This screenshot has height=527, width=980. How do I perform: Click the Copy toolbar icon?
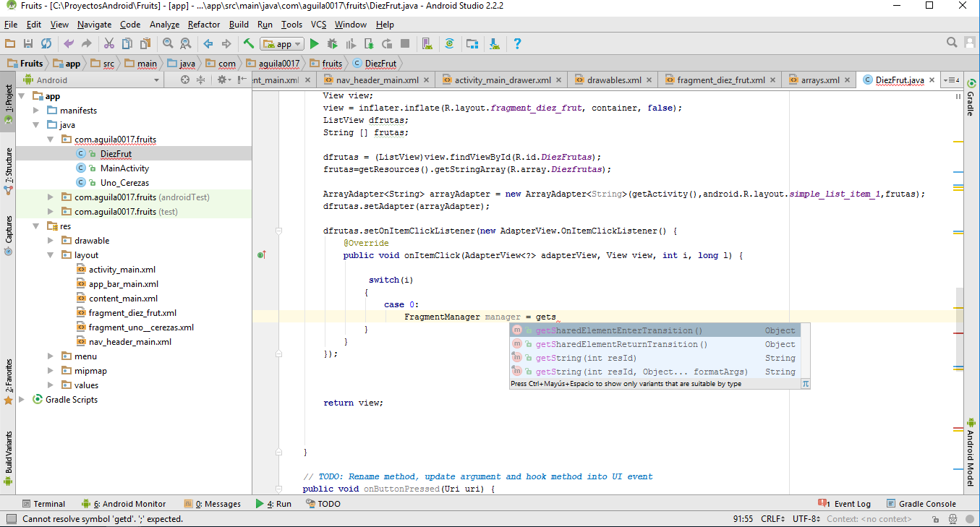(x=127, y=43)
